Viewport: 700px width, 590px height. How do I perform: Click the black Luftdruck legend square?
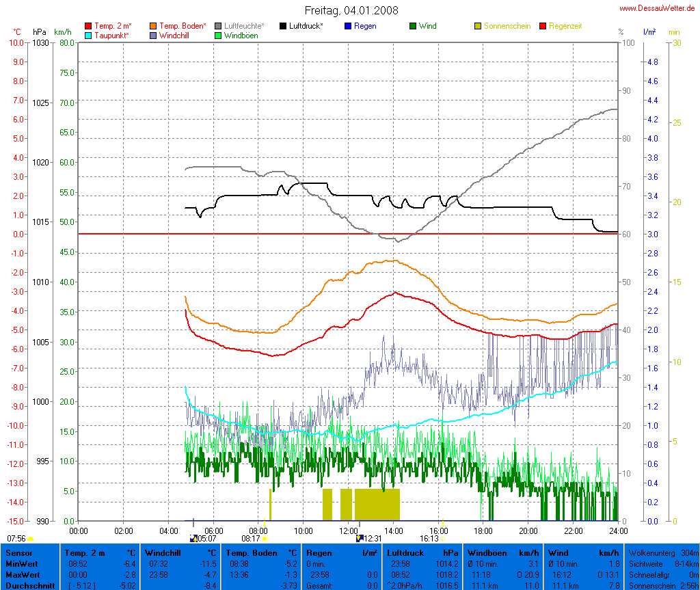[283, 26]
